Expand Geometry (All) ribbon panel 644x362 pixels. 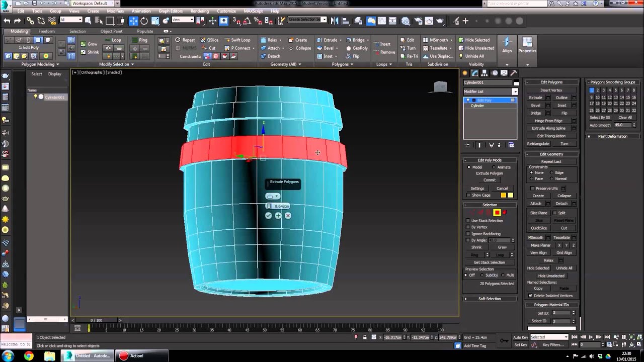coord(286,64)
